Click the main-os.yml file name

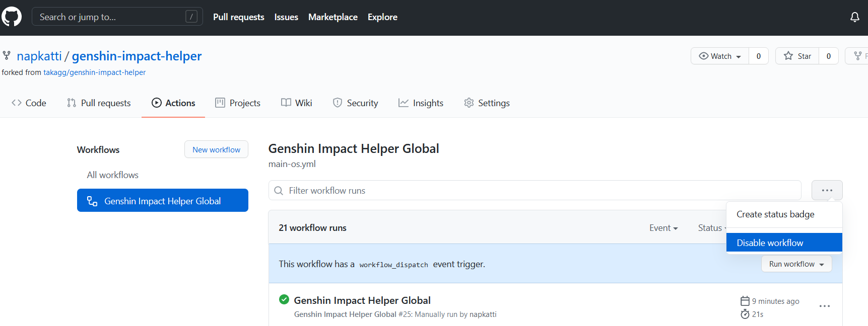point(292,164)
